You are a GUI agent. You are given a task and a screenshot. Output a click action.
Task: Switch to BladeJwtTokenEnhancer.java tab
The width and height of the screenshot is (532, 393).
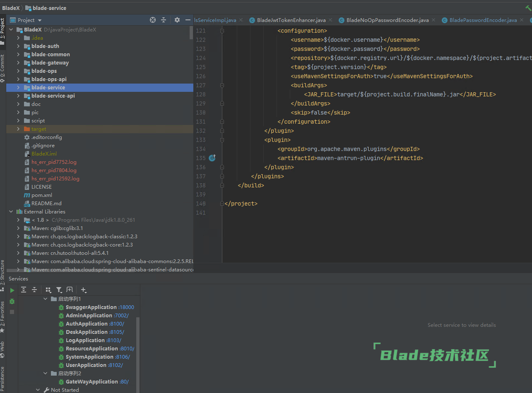(x=291, y=20)
